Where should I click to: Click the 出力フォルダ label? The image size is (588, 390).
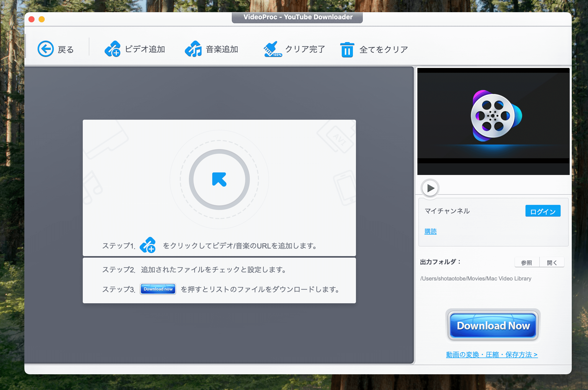(x=441, y=262)
